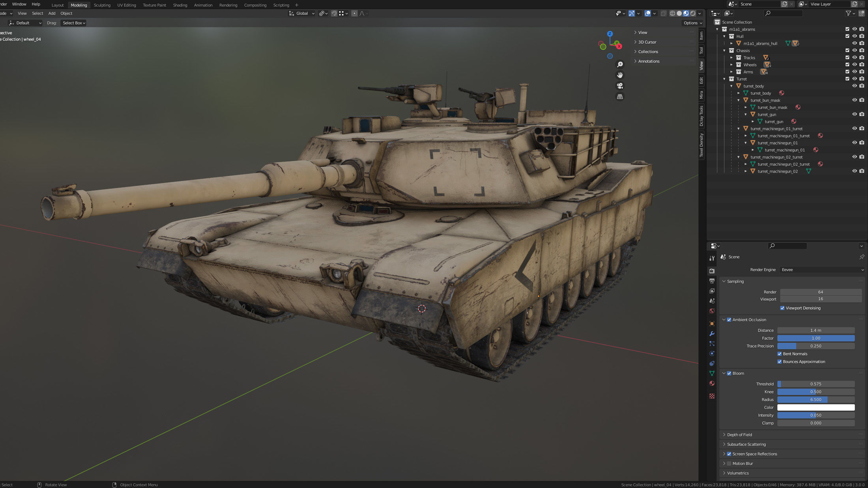Open the Scene properties icon
This screenshot has width=868, height=488.
tap(712, 301)
